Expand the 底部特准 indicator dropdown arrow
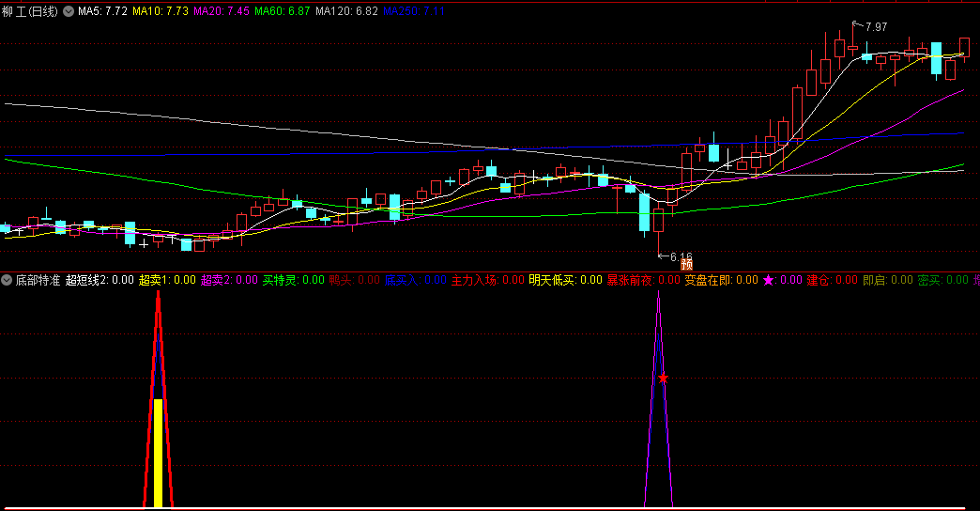 point(7,280)
